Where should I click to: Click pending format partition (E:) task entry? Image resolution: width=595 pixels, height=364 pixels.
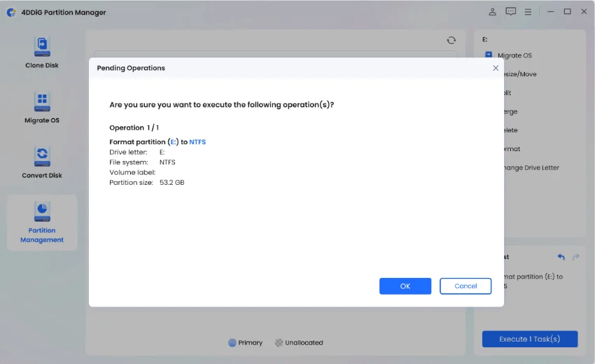coord(533,281)
